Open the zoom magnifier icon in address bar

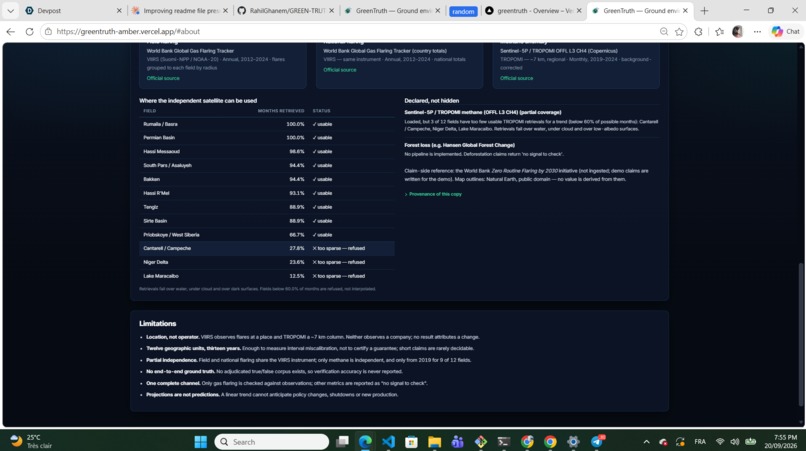(664, 31)
